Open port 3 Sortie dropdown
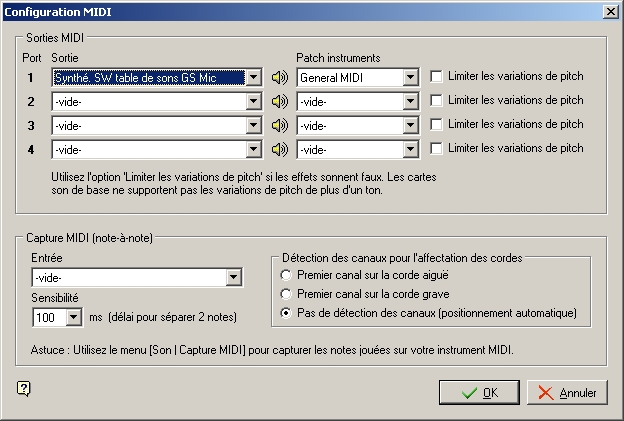 254,125
